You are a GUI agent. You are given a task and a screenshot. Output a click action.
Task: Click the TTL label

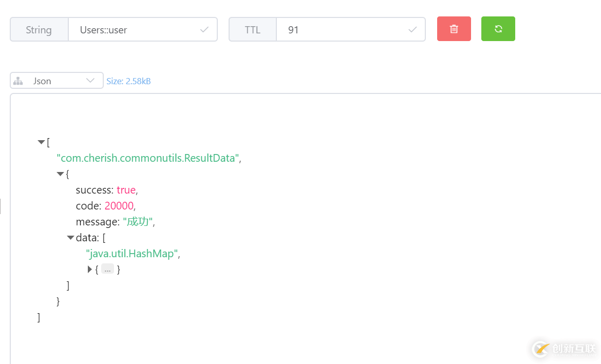coord(252,30)
